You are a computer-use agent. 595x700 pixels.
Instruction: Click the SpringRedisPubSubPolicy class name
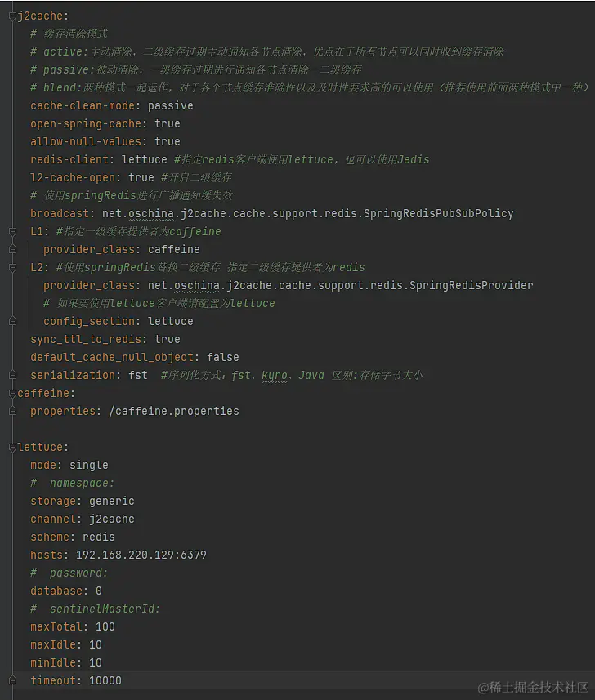(439, 213)
